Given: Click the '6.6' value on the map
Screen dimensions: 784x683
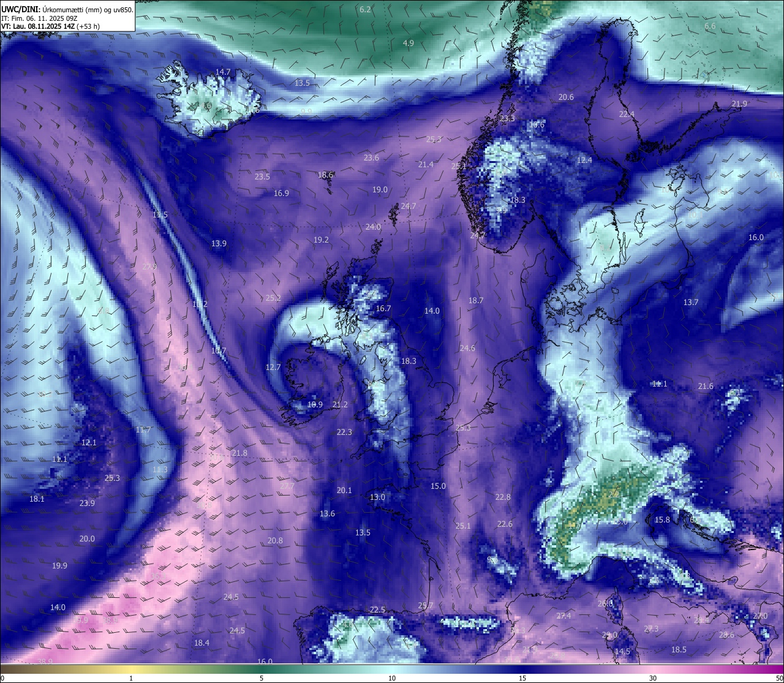Looking at the screenshot, I should coord(710,26).
